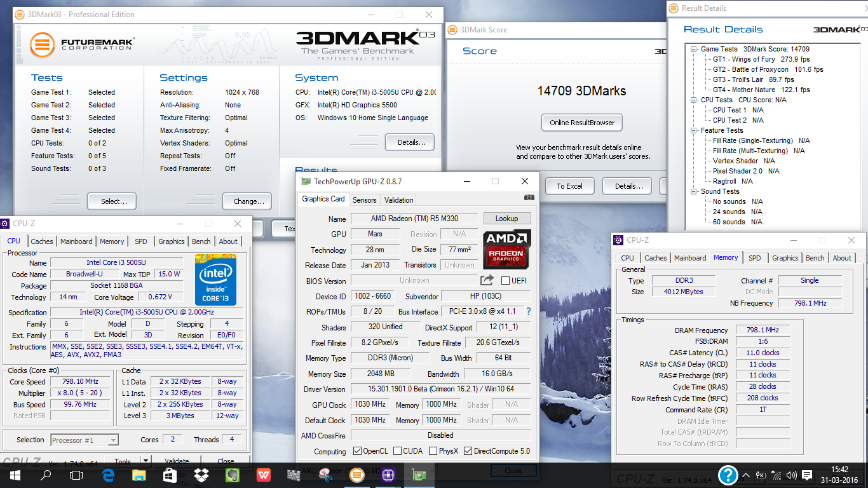Image resolution: width=868 pixels, height=488 pixels.
Task: Toggle the CUDA checkbox
Action: 397,451
